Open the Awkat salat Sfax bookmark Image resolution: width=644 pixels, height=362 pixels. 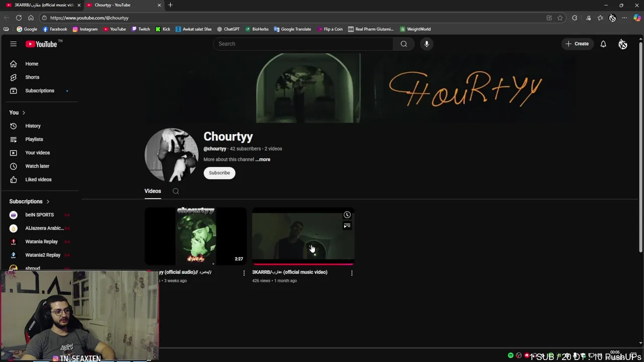pos(194,29)
